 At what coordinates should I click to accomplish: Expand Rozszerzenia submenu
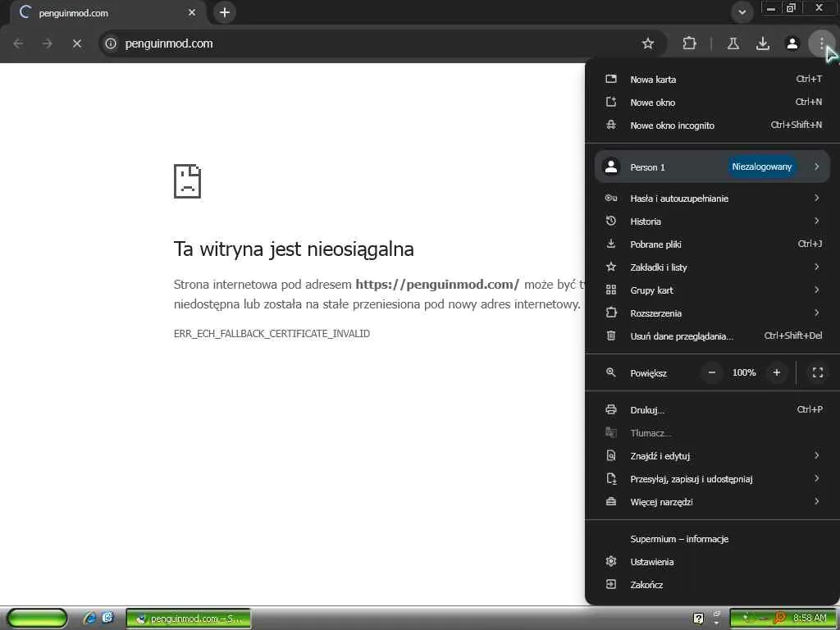tap(712, 313)
